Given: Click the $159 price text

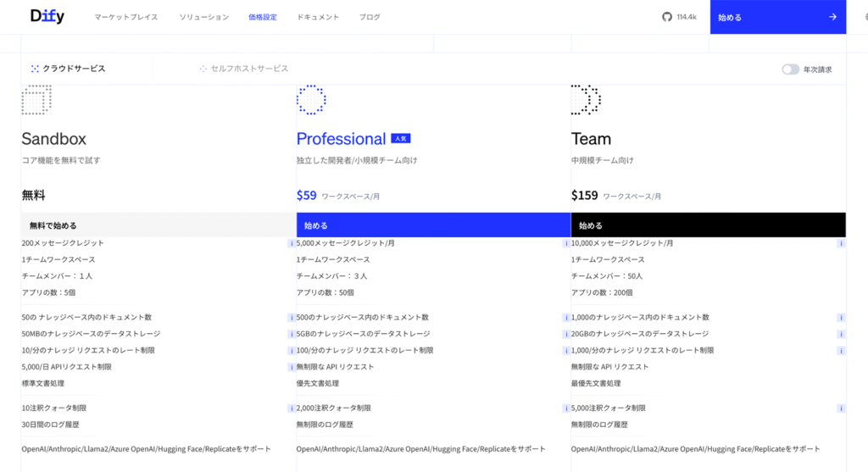Looking at the screenshot, I should pos(585,196).
